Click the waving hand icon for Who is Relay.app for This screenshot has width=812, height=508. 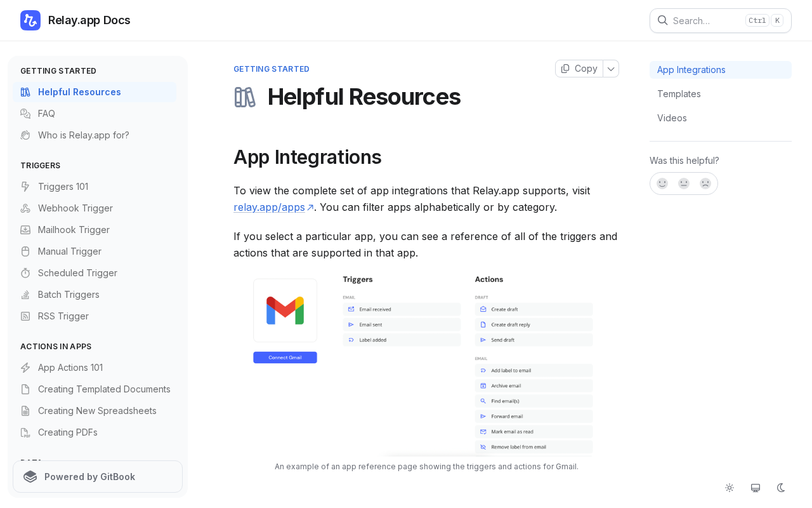point(25,135)
